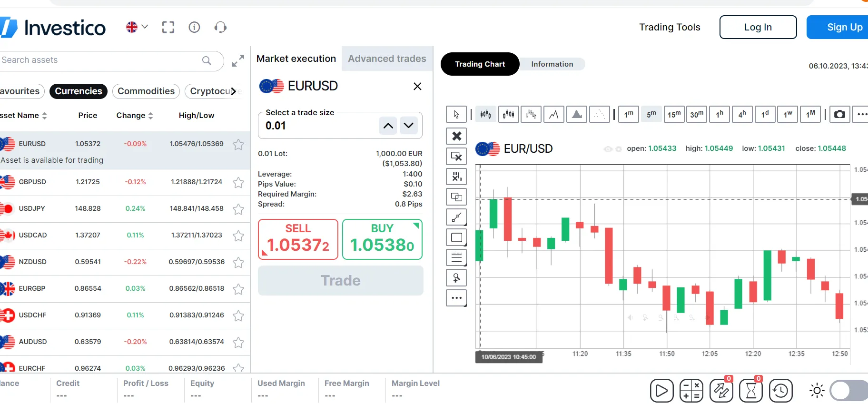Open more drawing tools in side toolbar
The image size is (868, 404).
point(456,298)
